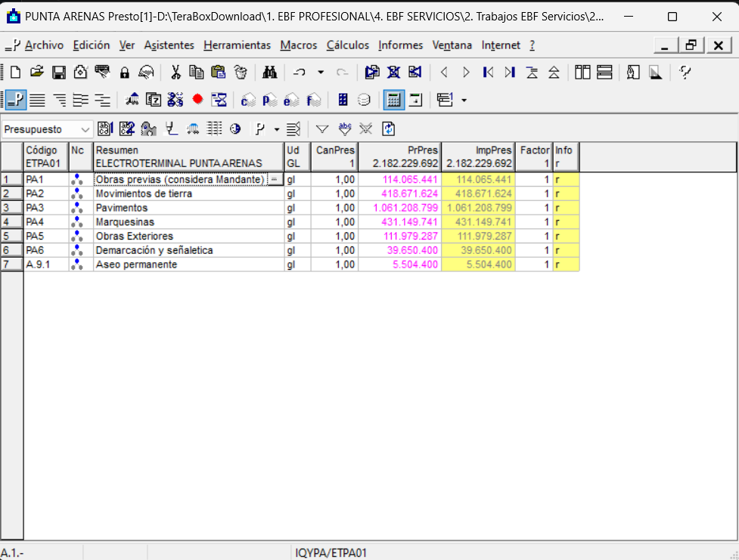
Task: Select row header number 3
Action: (12, 208)
